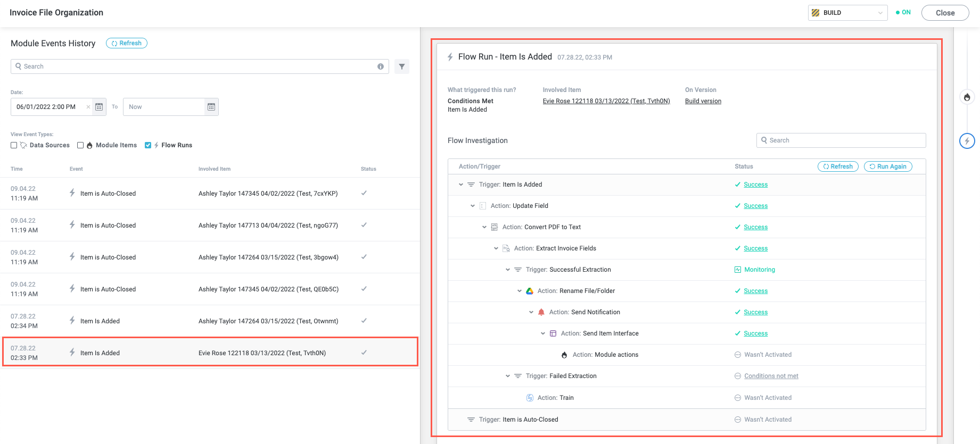The width and height of the screenshot is (980, 444).
Task: Open the end date calendar picker
Action: 211,107
